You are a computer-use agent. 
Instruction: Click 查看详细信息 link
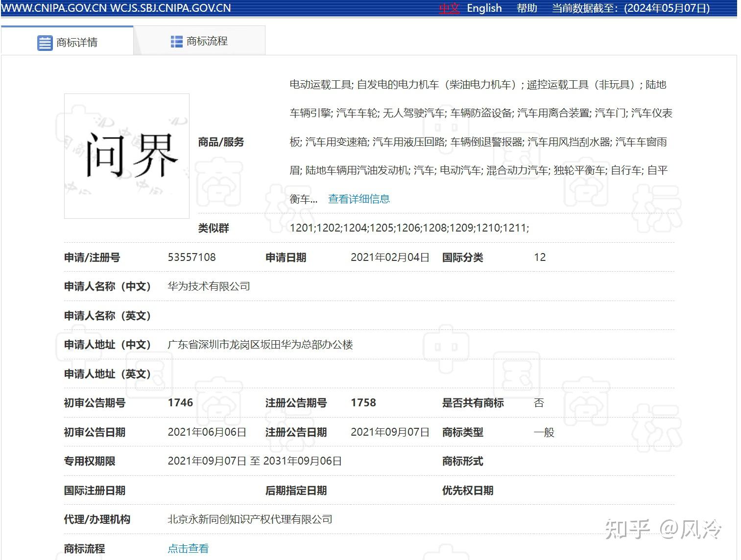359,199
